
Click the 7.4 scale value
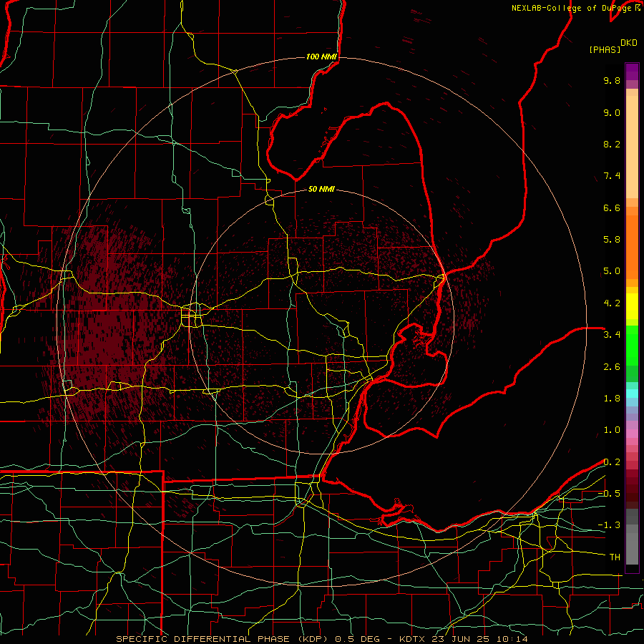coord(612,176)
